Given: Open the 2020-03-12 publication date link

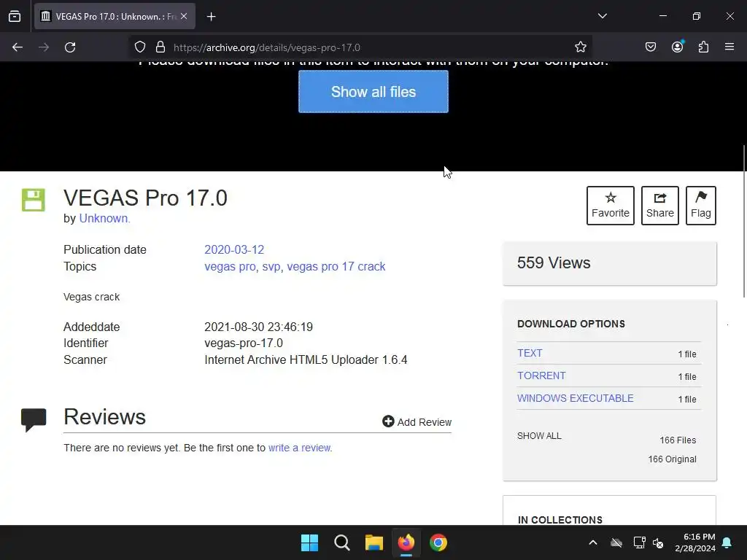Looking at the screenshot, I should pyautogui.click(x=234, y=249).
